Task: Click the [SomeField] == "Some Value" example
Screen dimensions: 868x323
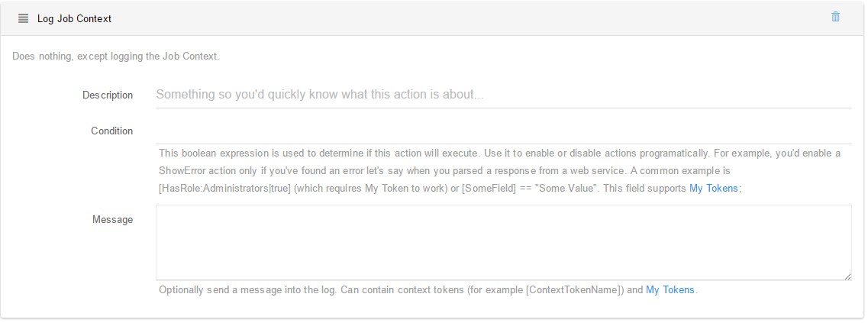Action: [531, 189]
